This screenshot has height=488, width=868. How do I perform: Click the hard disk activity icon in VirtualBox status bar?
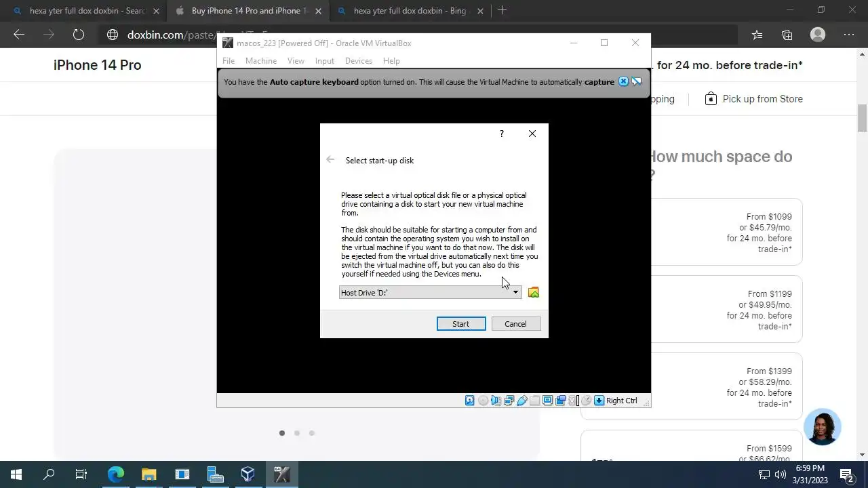point(469,401)
